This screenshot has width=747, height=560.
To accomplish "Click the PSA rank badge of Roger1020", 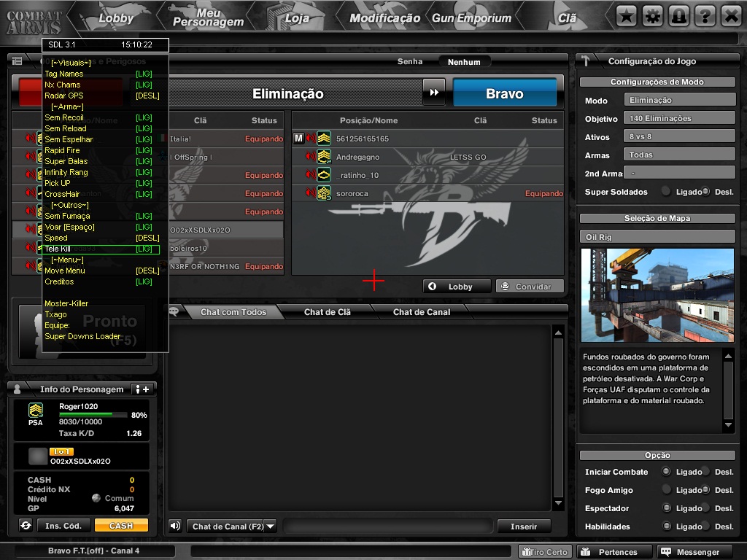I will [36, 410].
